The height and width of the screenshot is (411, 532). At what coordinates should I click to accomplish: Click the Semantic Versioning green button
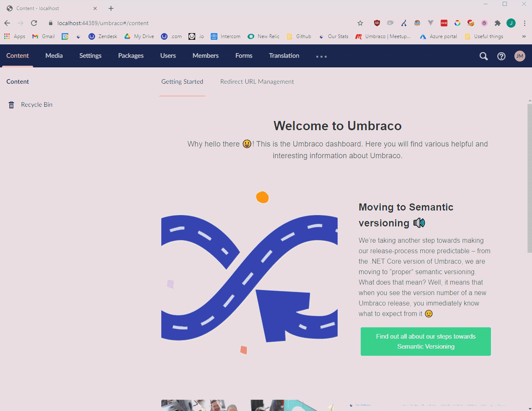tap(426, 342)
